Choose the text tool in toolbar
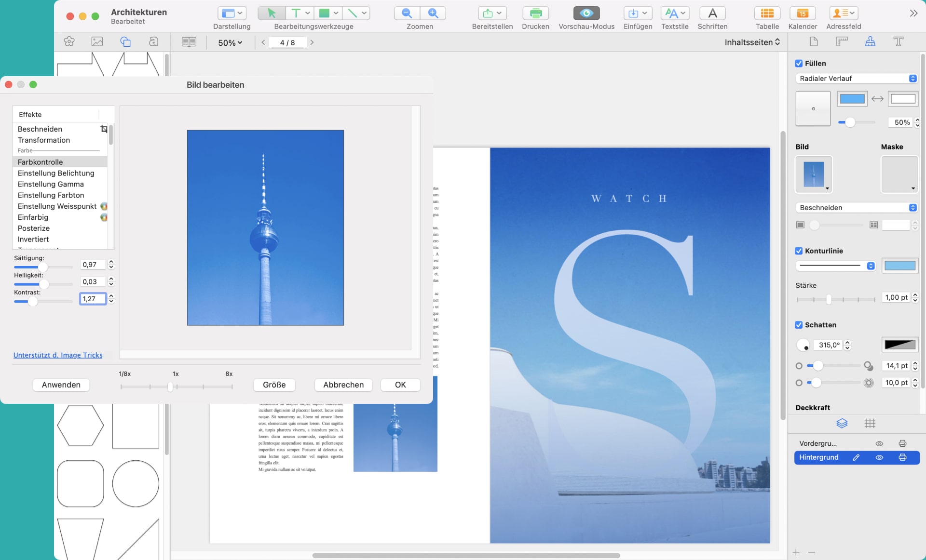The width and height of the screenshot is (926, 560). click(296, 13)
